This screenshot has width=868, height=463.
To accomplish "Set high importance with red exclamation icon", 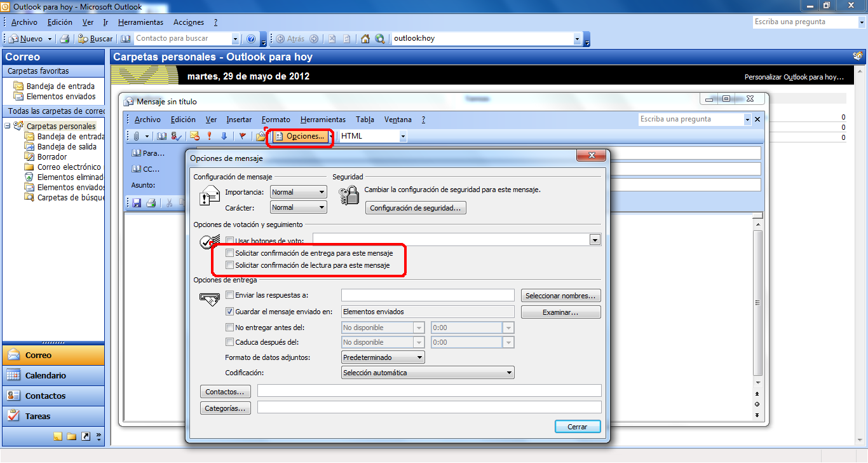I will (210, 136).
